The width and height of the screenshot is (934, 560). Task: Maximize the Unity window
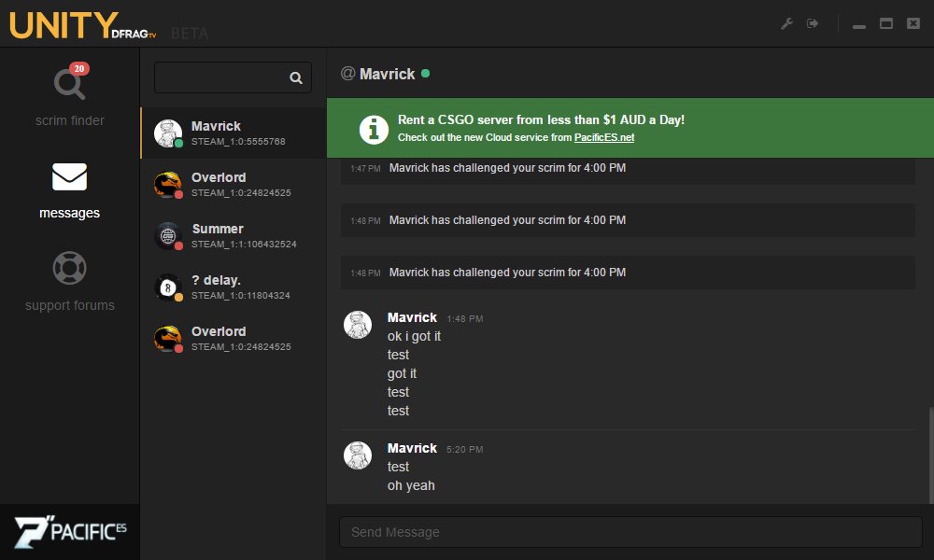[886, 23]
